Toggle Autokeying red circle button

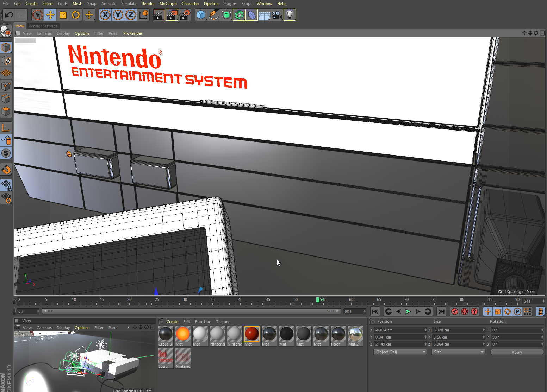tap(465, 311)
